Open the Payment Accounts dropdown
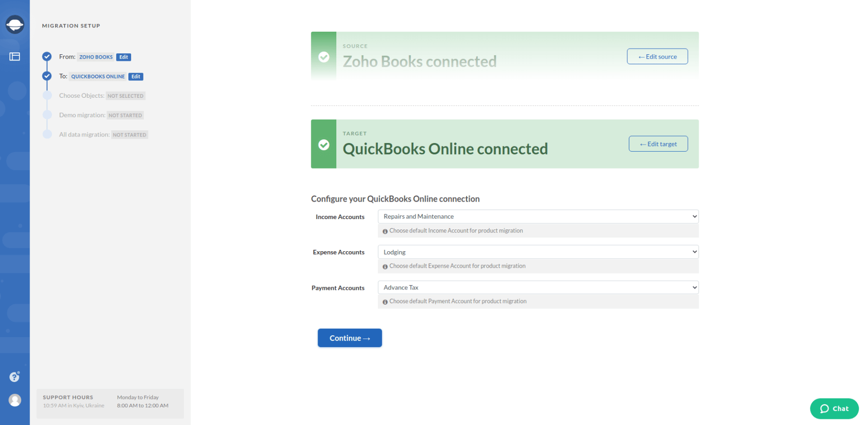 pos(538,288)
